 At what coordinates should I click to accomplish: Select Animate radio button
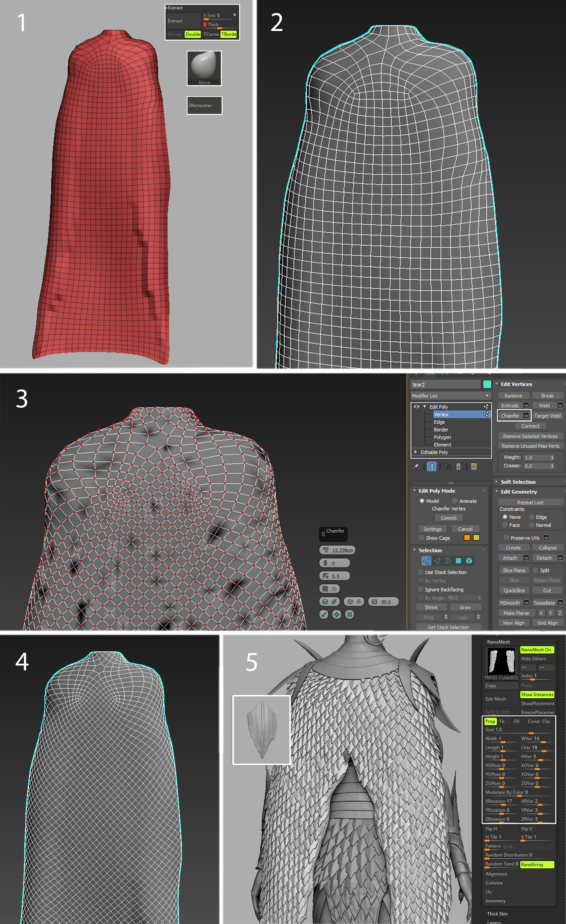455,501
